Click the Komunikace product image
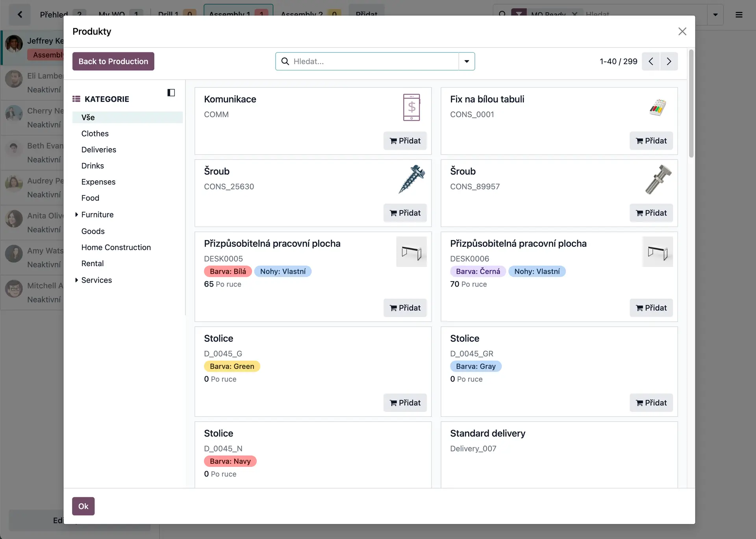756x539 pixels. [411, 107]
